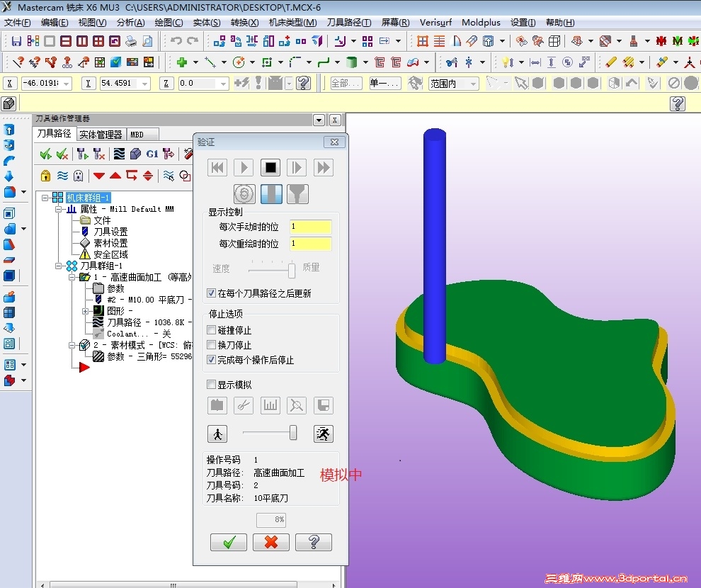Collapse the 属性 Mill Default node

[x=58, y=209]
